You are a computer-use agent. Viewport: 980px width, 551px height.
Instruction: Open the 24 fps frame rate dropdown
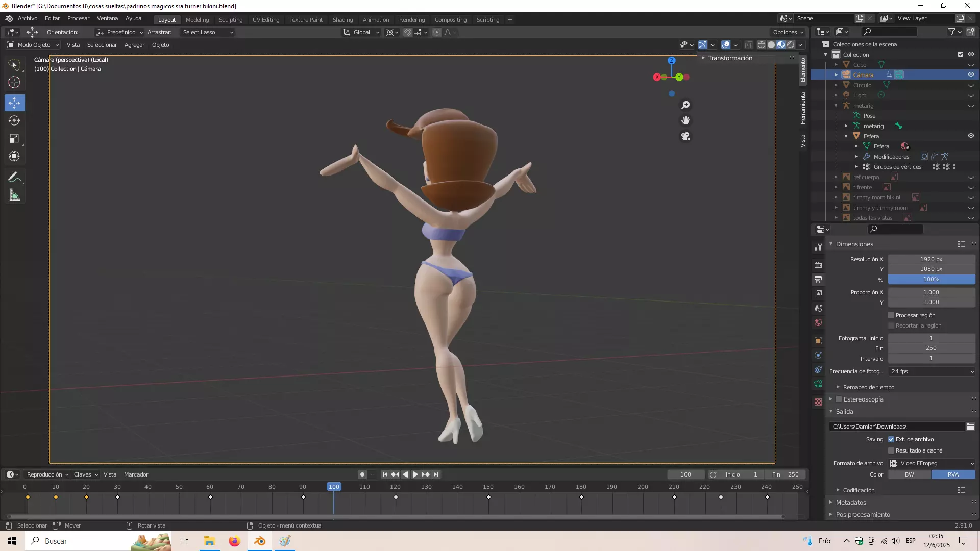[x=932, y=371]
